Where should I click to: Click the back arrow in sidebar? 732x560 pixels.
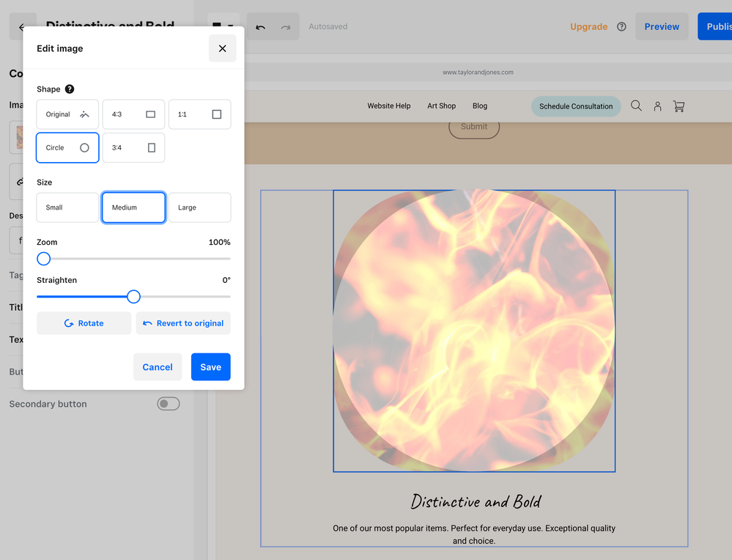click(x=22, y=27)
